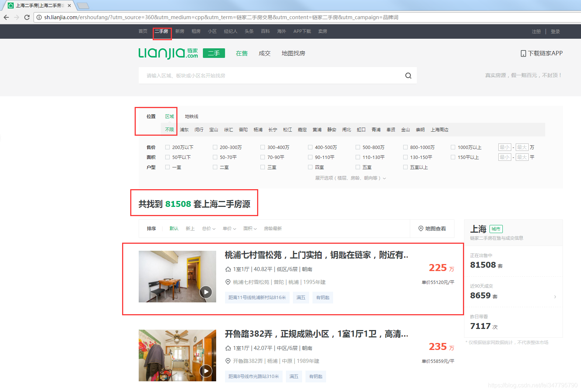Click the search magnifier icon
The image size is (581, 392).
408,76
